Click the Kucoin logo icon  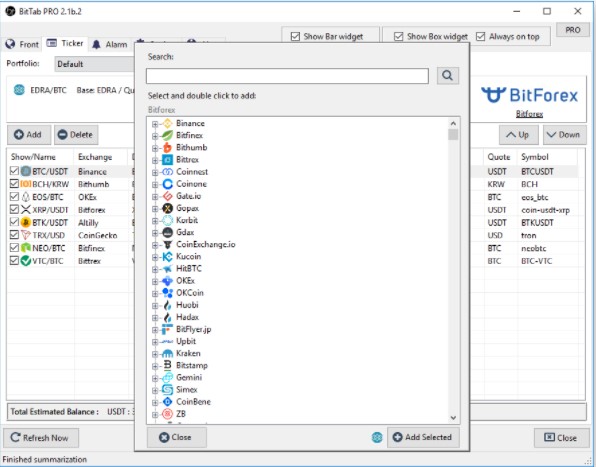(167, 257)
